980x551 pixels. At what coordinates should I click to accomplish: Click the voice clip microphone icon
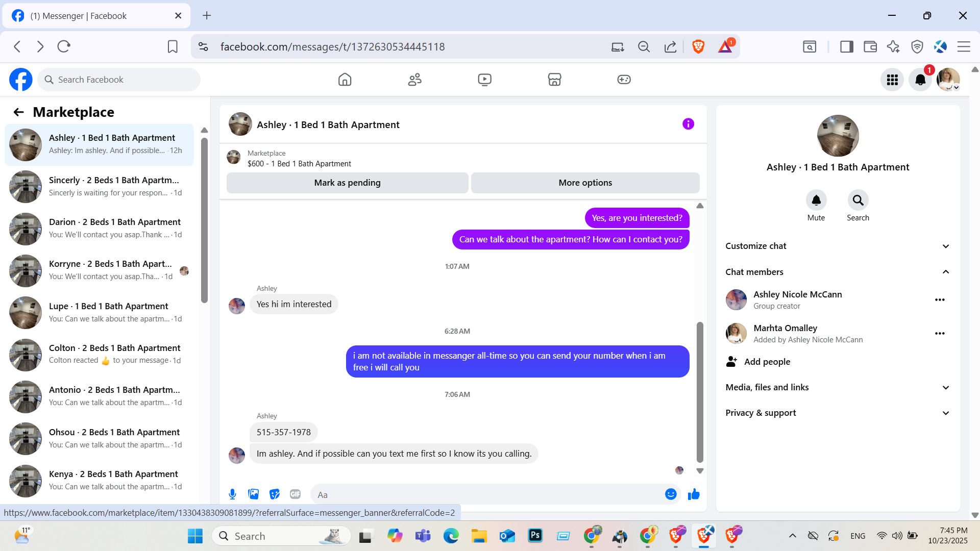click(232, 494)
